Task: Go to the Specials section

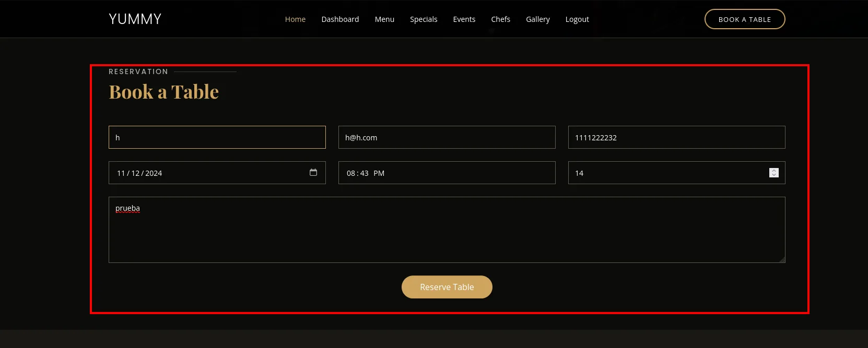Action: click(424, 19)
